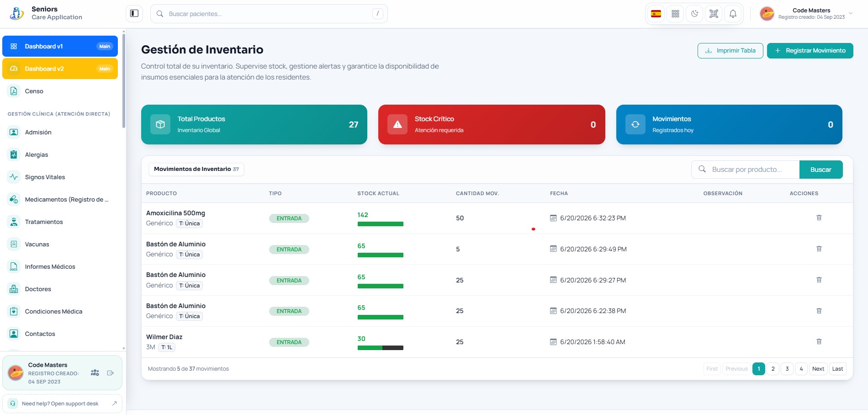
Task: Click the Wilmer Diaz stock level bar
Action: click(381, 348)
